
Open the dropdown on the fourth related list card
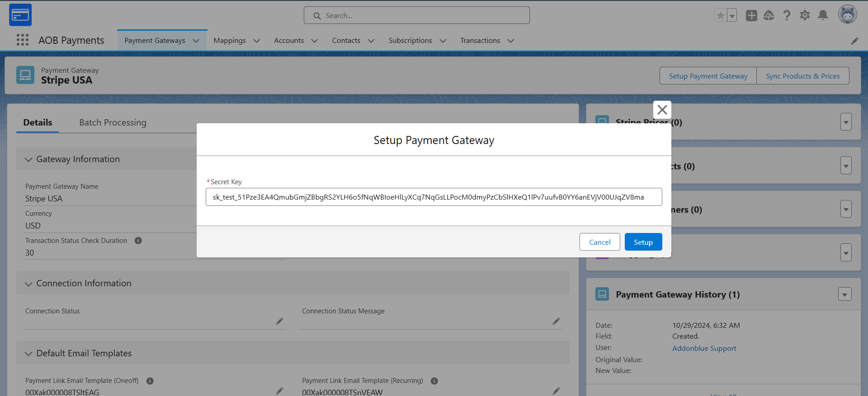click(846, 252)
